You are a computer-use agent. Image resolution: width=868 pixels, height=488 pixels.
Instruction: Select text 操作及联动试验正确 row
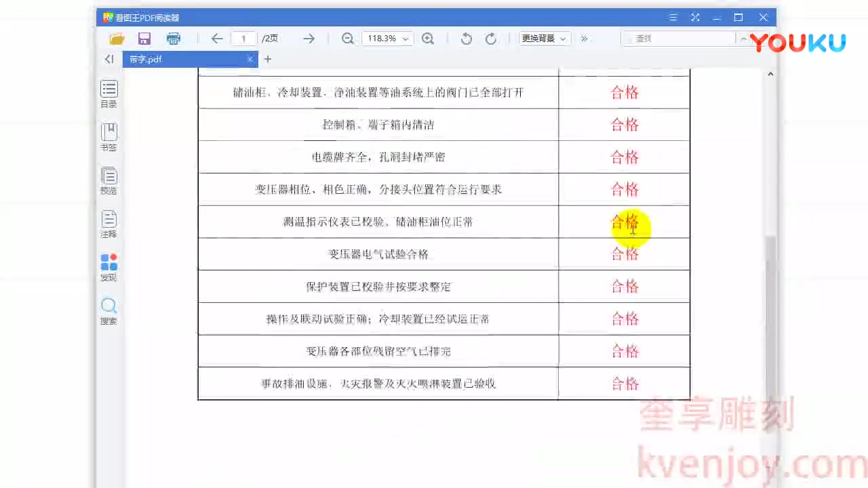coord(378,319)
